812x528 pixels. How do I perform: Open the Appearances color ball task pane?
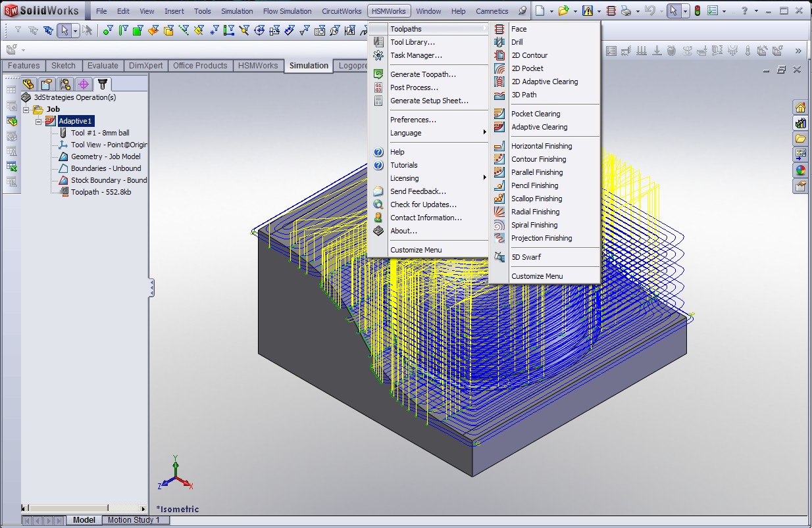click(800, 170)
